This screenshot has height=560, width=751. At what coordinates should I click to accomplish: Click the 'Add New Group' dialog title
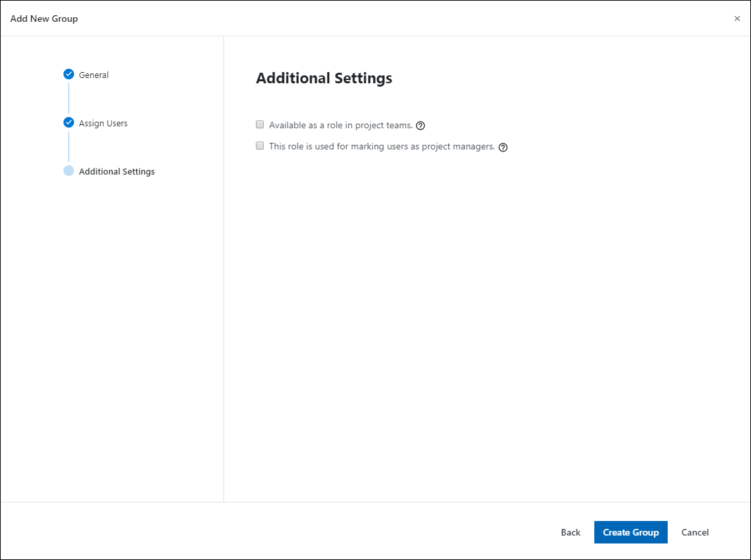[x=44, y=19]
